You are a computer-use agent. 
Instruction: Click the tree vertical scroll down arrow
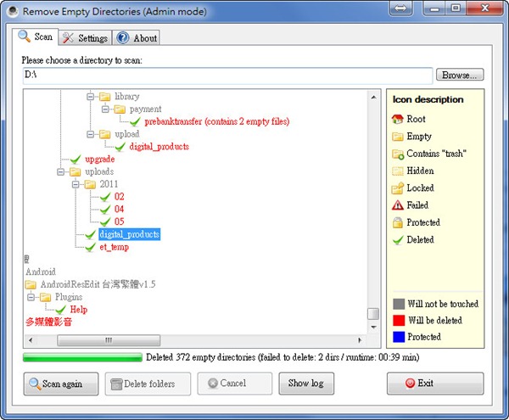coord(373,327)
